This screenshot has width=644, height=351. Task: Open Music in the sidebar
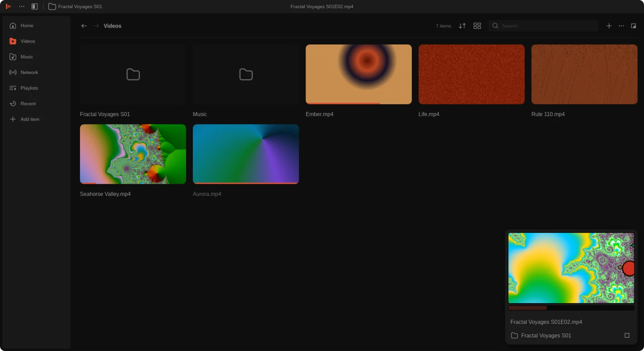(36, 57)
